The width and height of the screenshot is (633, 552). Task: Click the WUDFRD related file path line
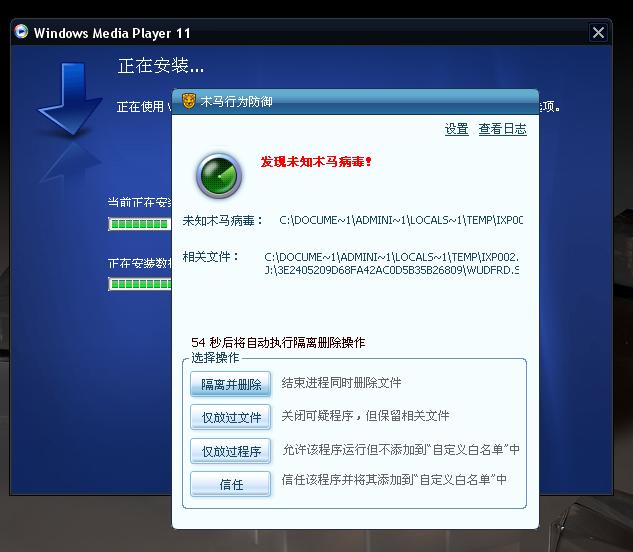point(392,270)
